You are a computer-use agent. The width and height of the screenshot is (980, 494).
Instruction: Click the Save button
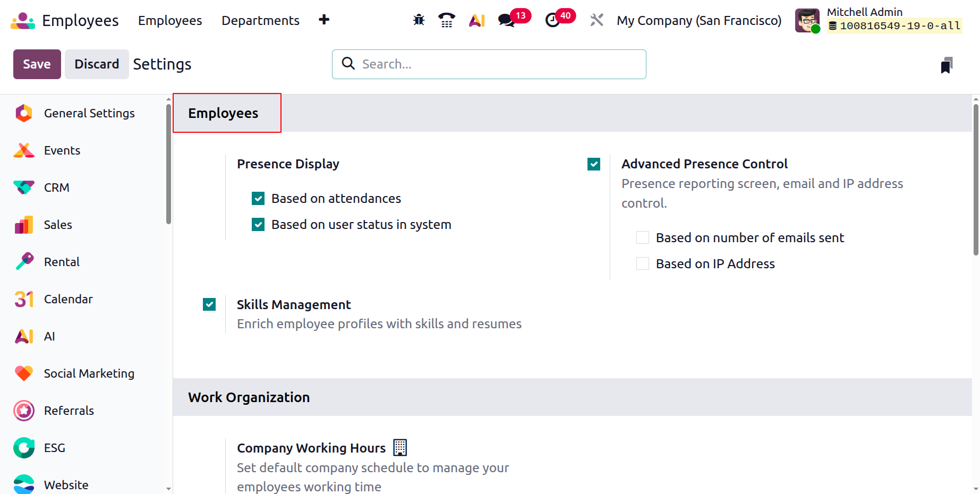(x=37, y=64)
